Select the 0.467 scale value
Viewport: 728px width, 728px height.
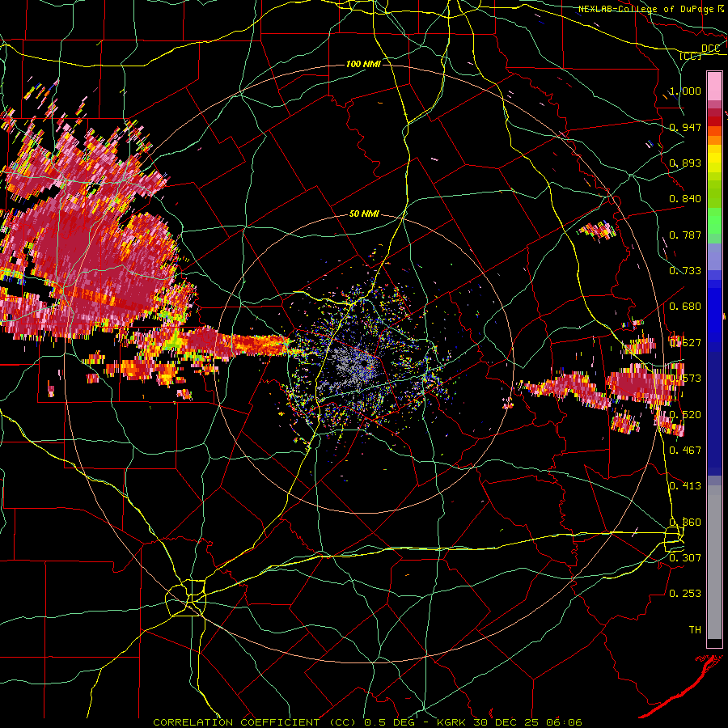point(685,450)
